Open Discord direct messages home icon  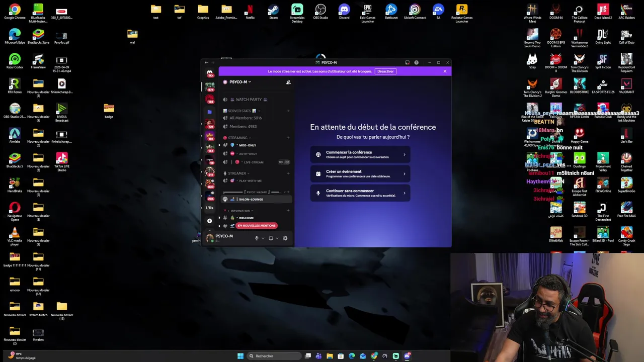tap(210, 73)
